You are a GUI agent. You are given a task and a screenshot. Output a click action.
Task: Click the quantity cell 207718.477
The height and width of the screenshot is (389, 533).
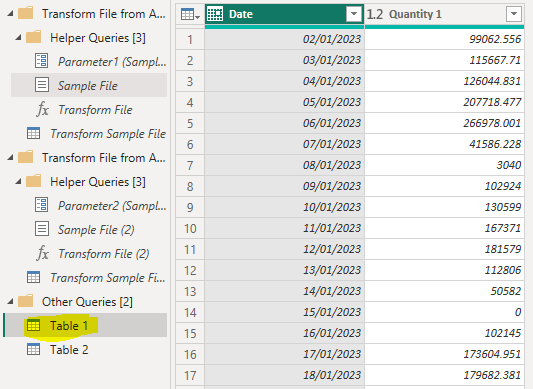pyautogui.click(x=444, y=102)
